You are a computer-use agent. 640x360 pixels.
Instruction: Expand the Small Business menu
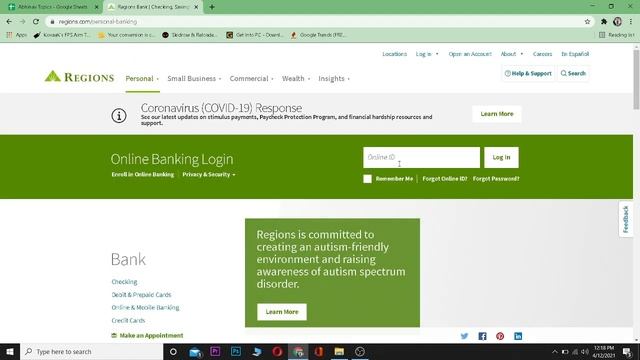pos(194,78)
